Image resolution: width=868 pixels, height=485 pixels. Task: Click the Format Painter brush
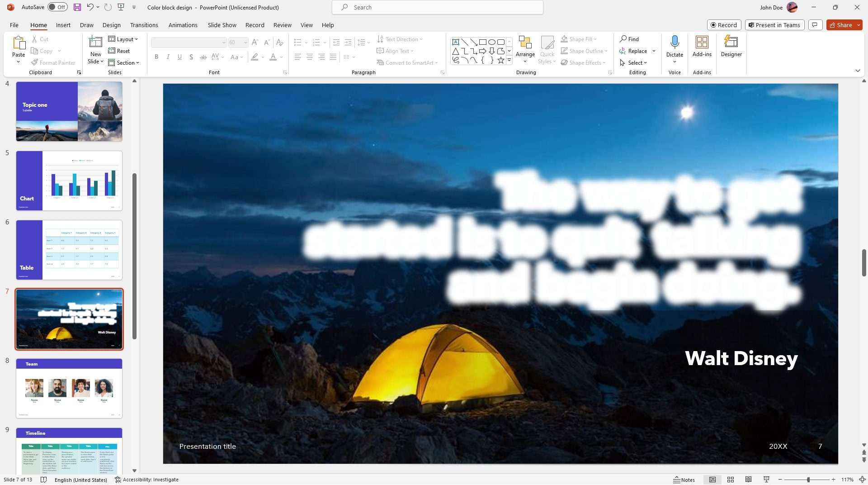tap(34, 62)
